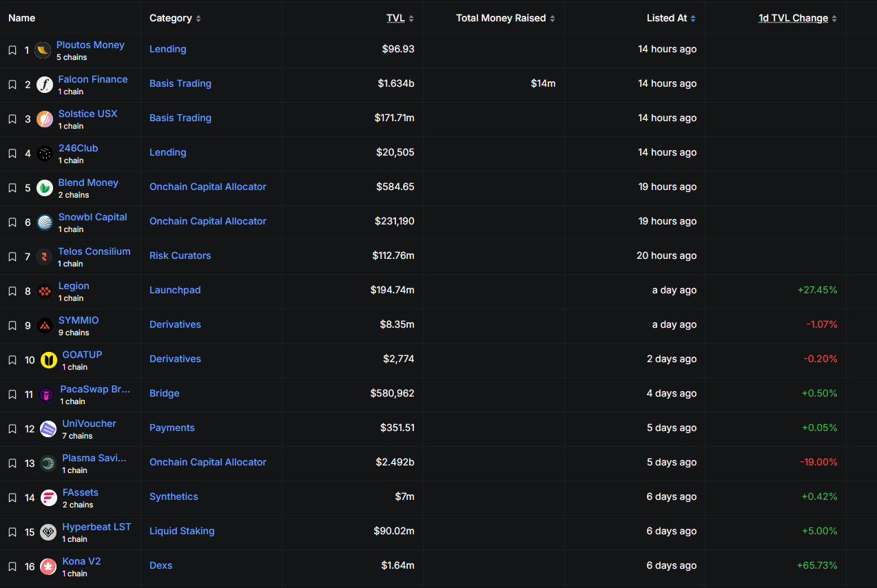
Task: Click the Kona V2 logo icon
Action: (48, 567)
